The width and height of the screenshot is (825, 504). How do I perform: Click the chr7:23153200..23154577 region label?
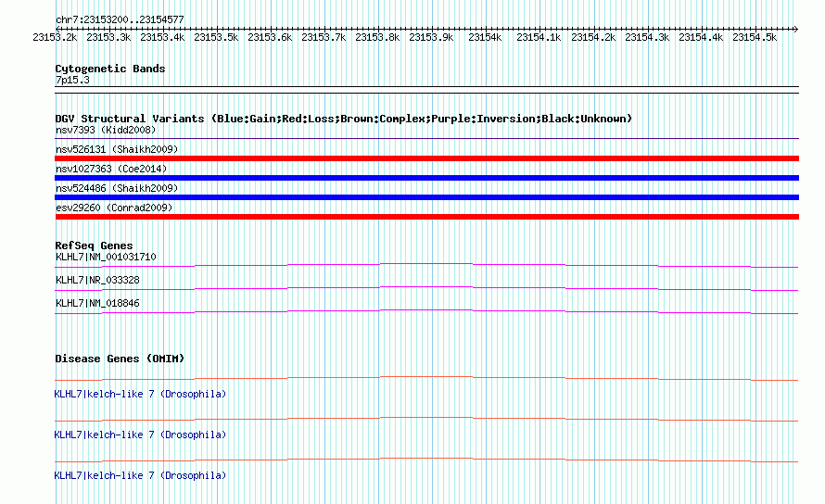[x=120, y=19]
